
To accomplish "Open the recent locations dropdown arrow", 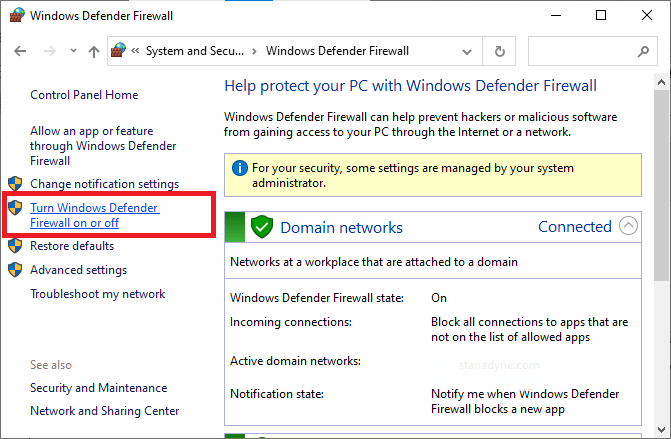I will [x=71, y=50].
